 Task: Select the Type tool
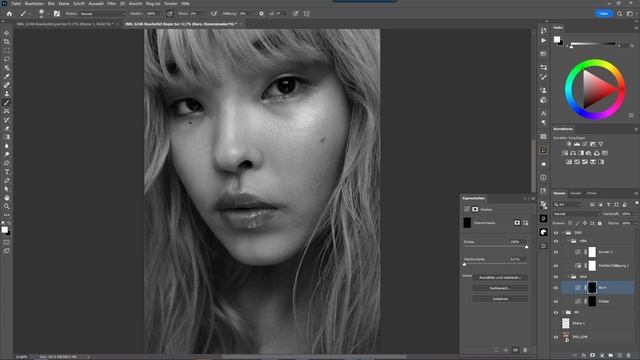pyautogui.click(x=7, y=172)
